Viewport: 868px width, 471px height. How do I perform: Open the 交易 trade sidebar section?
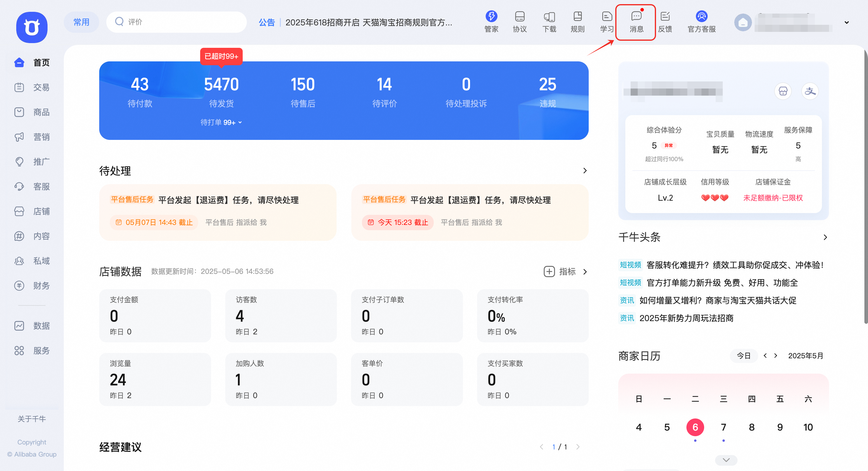[32, 87]
